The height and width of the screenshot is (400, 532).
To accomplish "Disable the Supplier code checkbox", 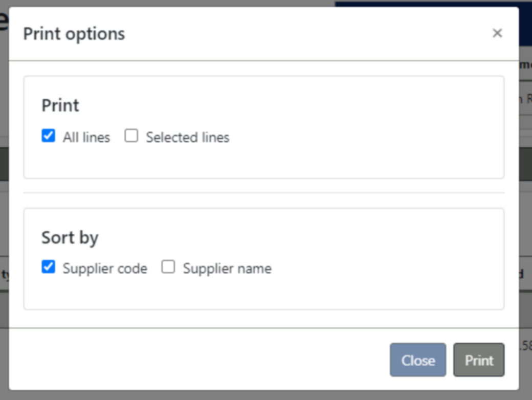I will [48, 266].
